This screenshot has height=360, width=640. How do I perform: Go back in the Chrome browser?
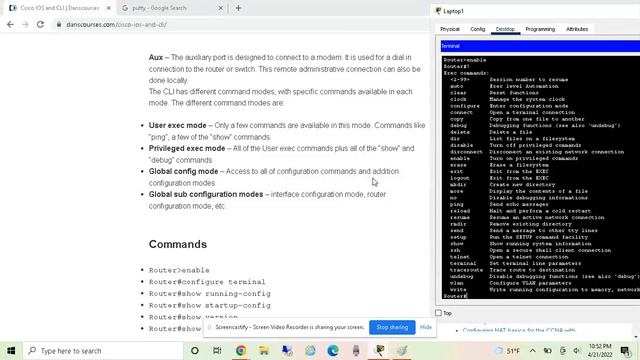[x=10, y=24]
